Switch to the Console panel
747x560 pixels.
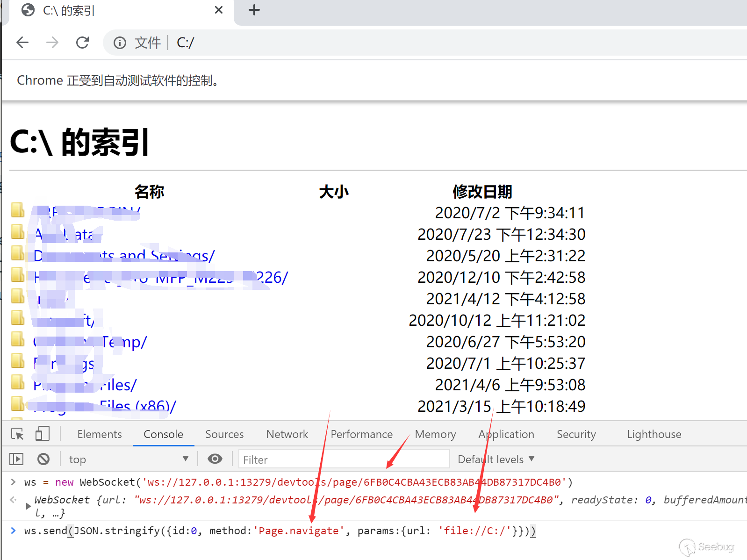click(163, 434)
